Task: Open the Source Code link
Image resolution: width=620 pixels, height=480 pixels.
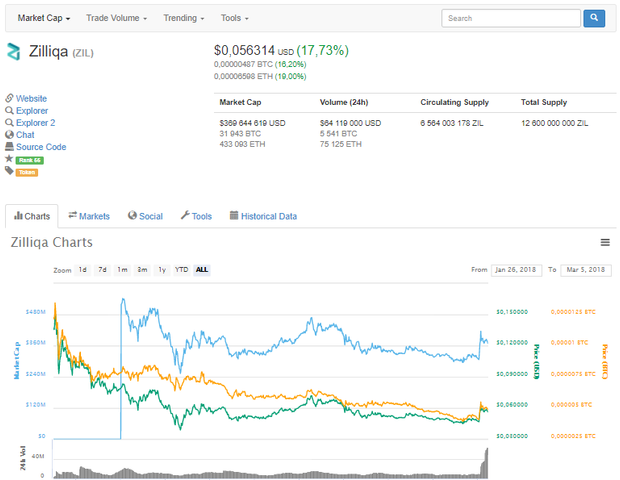Action: (41, 147)
